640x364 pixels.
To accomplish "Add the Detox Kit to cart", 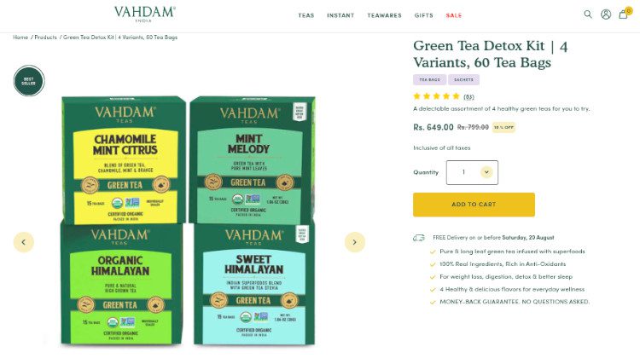I will [474, 205].
